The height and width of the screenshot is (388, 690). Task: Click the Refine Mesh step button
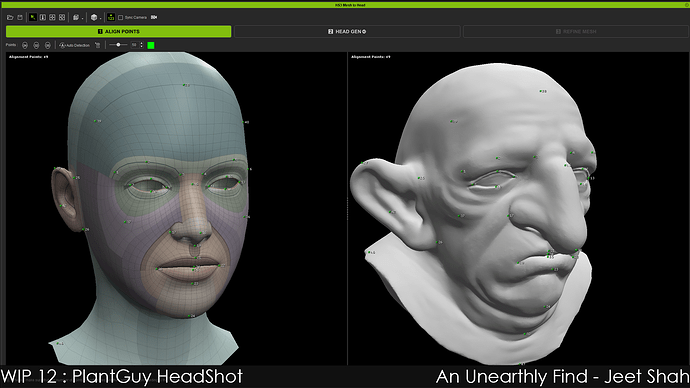click(576, 32)
